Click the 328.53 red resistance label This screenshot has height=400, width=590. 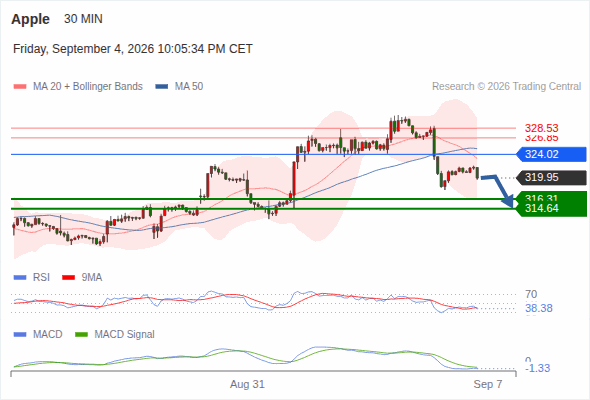tap(541, 128)
